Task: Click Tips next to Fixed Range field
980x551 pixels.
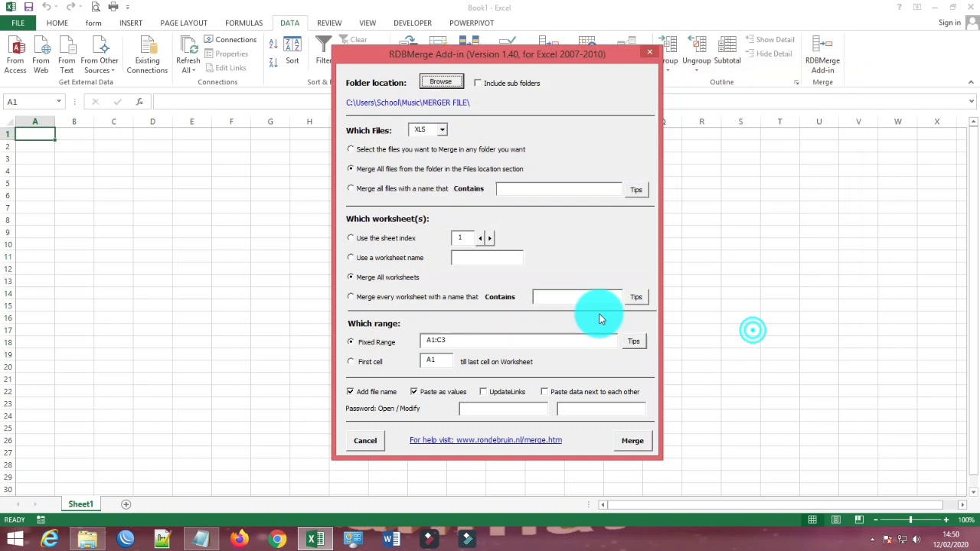Action: click(x=634, y=341)
